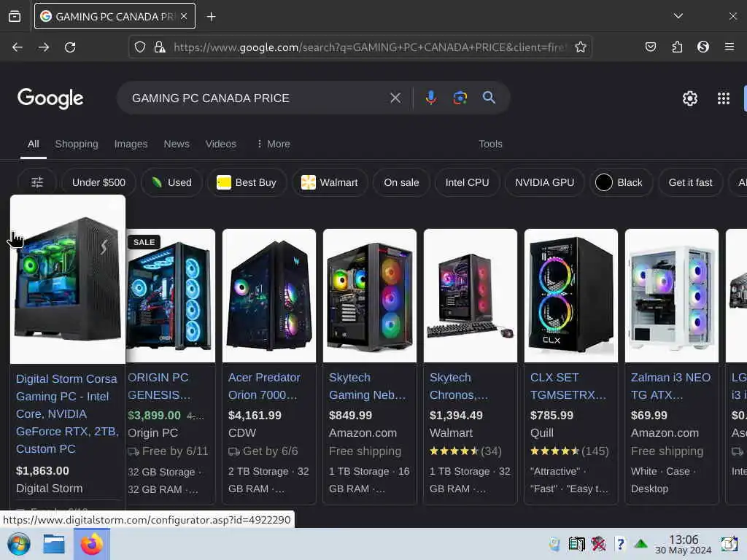Save page to Pocket
Image resolution: width=747 pixels, height=560 pixels.
pos(650,47)
